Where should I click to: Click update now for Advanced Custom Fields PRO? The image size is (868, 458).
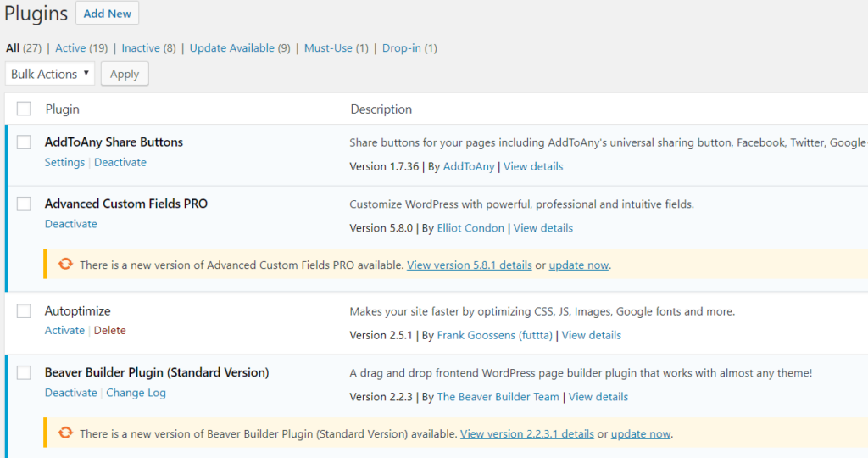point(578,265)
